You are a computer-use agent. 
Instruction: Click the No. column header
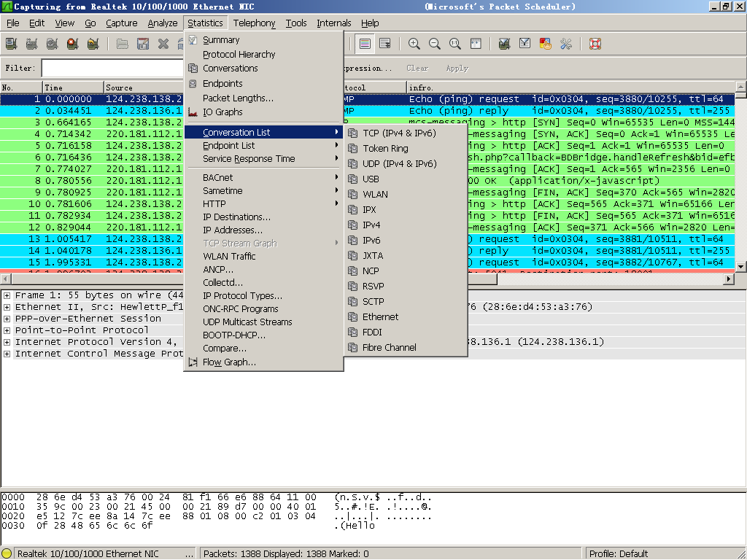click(x=21, y=87)
